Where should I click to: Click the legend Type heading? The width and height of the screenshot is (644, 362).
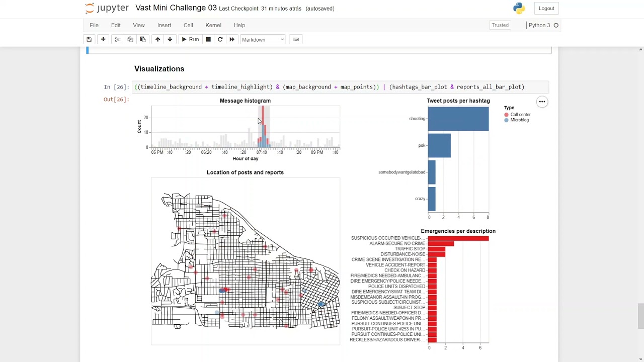509,108
